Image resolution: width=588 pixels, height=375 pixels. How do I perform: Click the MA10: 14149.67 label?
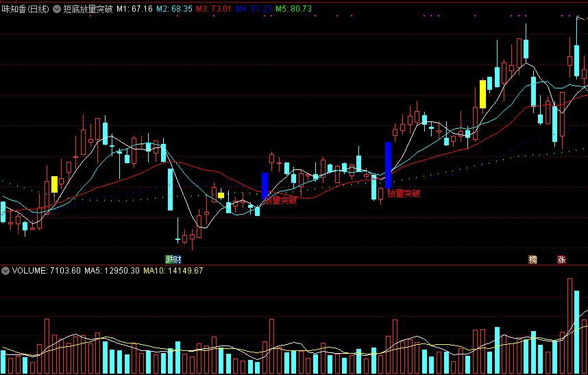coord(173,271)
